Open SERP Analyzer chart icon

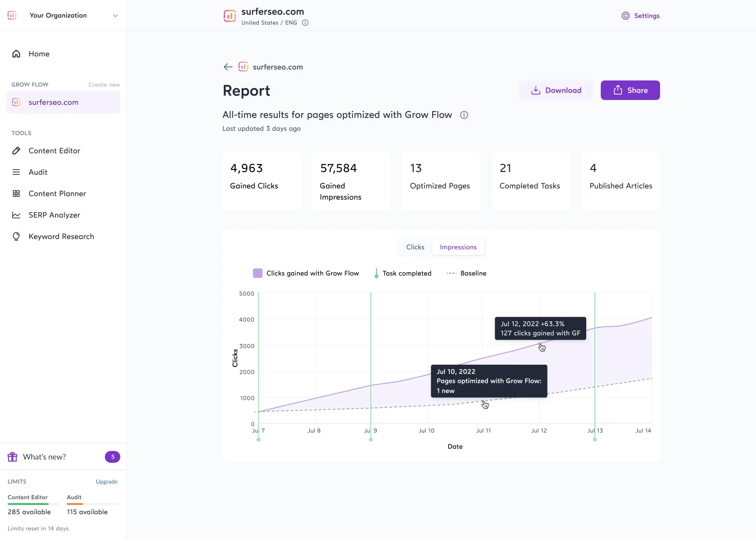[x=16, y=215]
